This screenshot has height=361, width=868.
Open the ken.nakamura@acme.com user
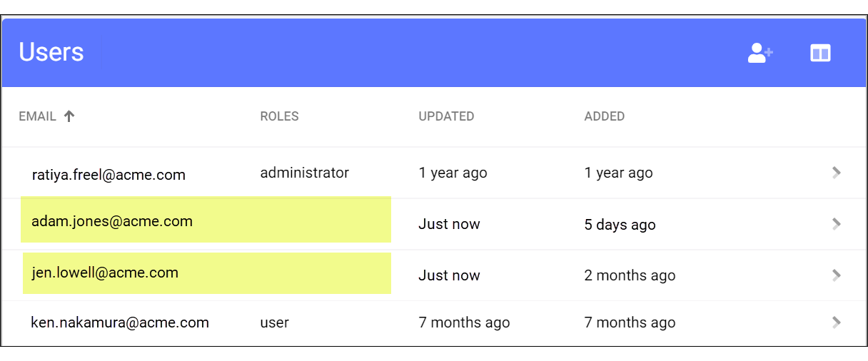pos(120,322)
